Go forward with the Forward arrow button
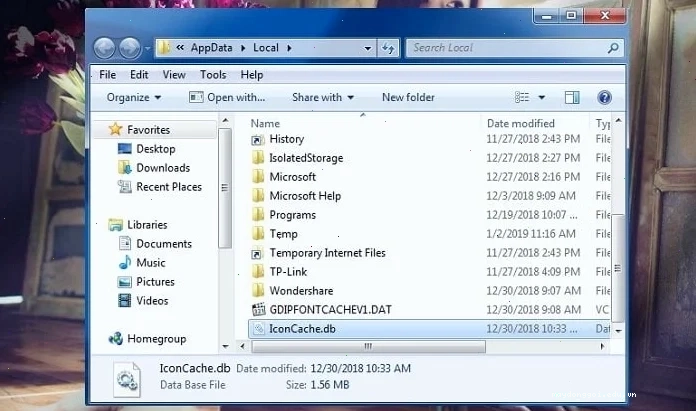Viewport: 696px width, 411px height. click(130, 48)
